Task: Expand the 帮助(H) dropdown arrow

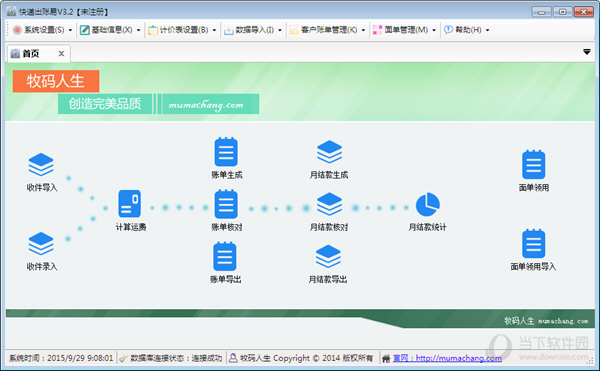Action: pyautogui.click(x=488, y=30)
